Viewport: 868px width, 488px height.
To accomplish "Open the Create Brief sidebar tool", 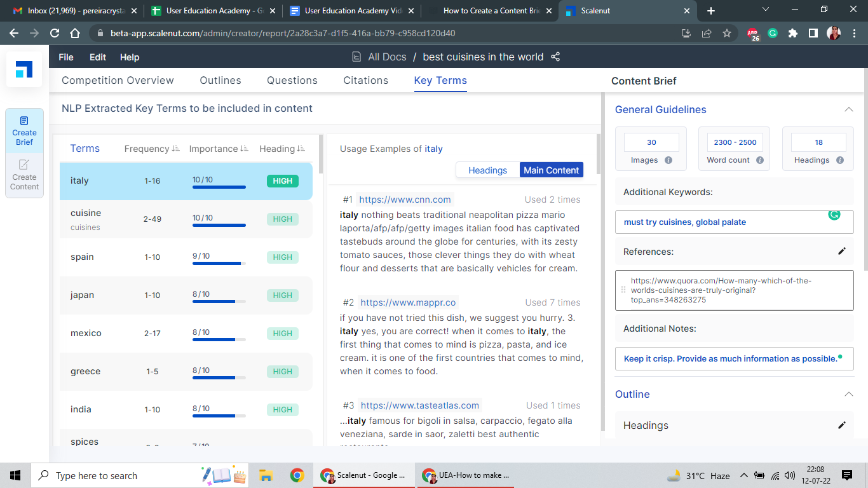I will click(x=24, y=131).
